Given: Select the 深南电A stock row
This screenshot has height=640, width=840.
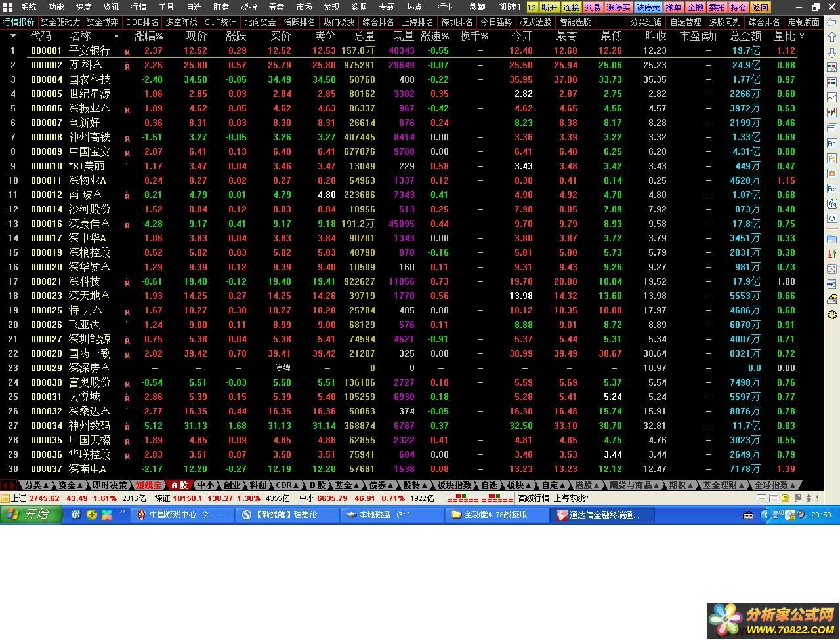Looking at the screenshot, I should pyautogui.click(x=412, y=469).
